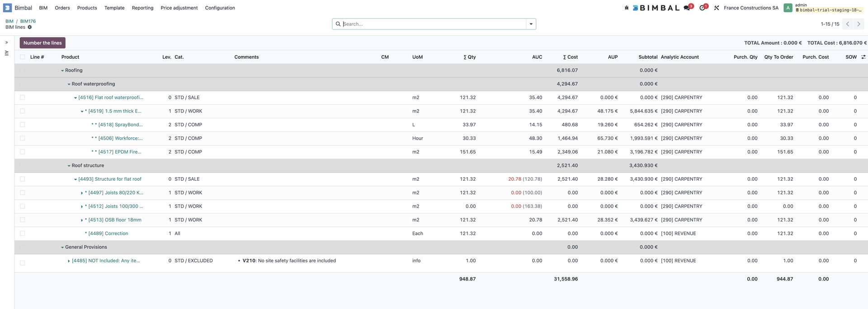This screenshot has width=868, height=309.
Task: Open the activities clock icon
Action: (x=703, y=8)
